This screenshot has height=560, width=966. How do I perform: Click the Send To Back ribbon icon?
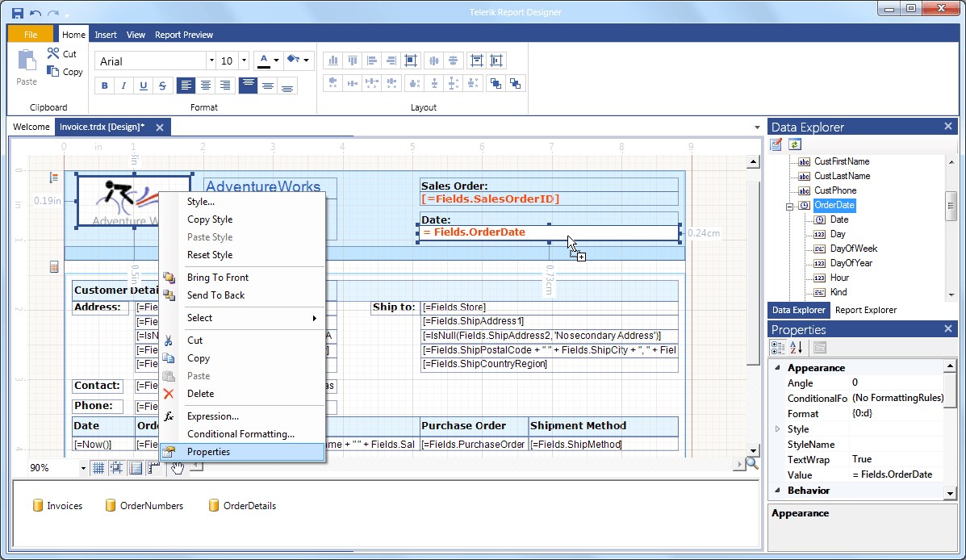[x=515, y=83]
